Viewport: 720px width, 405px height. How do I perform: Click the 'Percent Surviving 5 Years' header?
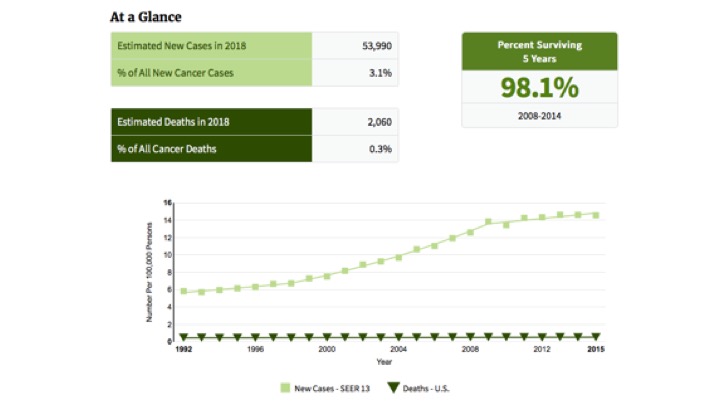click(x=539, y=51)
